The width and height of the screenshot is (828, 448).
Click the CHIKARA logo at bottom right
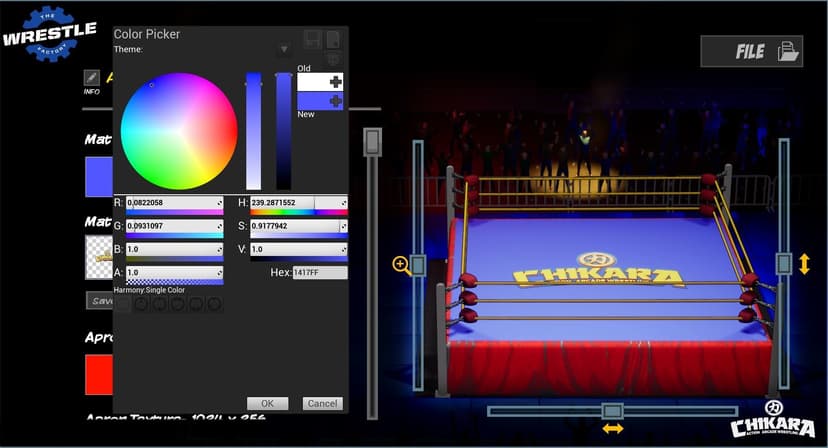[773, 419]
